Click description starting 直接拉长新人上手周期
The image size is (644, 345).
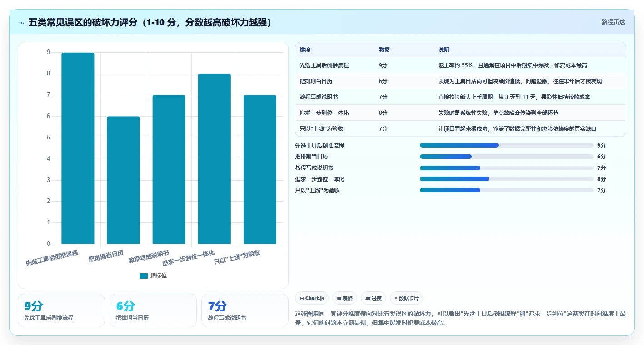point(514,97)
